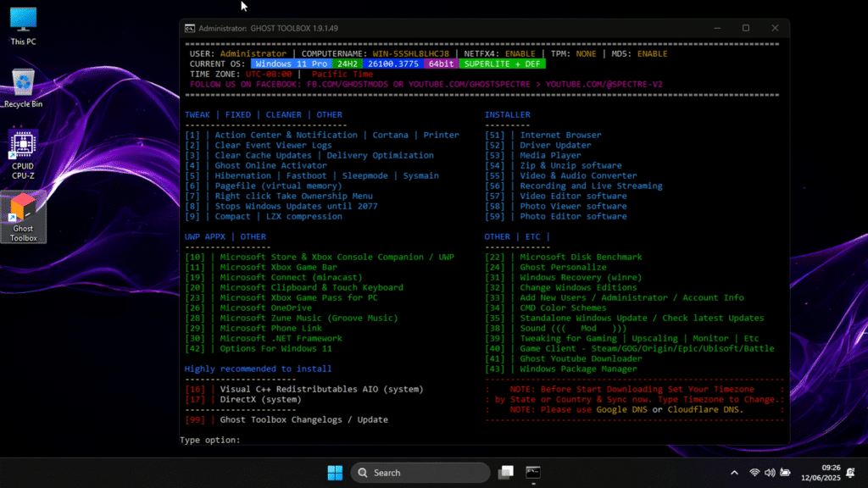Minimize the Ghost Toolbox window

point(717,28)
